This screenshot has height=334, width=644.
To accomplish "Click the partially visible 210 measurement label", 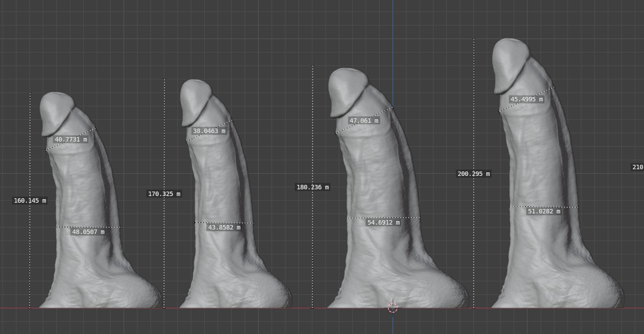I will 637,167.
